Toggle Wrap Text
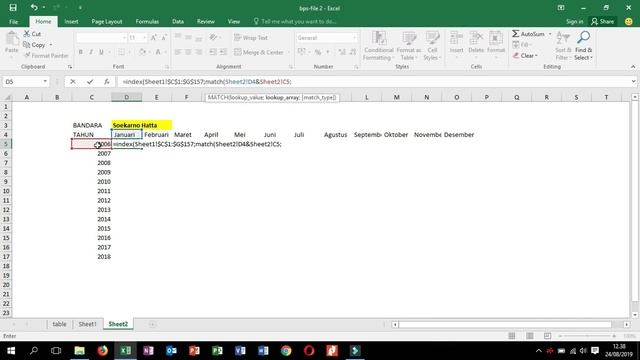This screenshot has width=640, height=360. tap(251, 38)
